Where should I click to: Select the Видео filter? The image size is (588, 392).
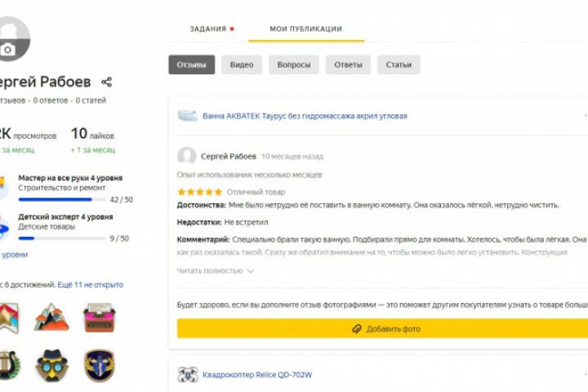pyautogui.click(x=242, y=65)
